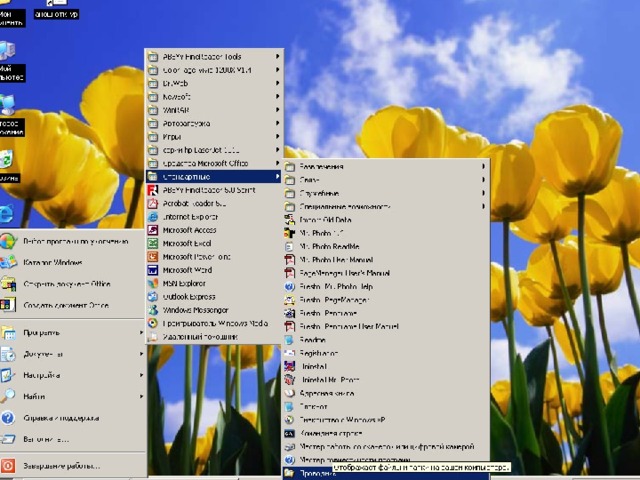Click Выполнить... run command
The height and width of the screenshot is (480, 640).
click(73, 439)
